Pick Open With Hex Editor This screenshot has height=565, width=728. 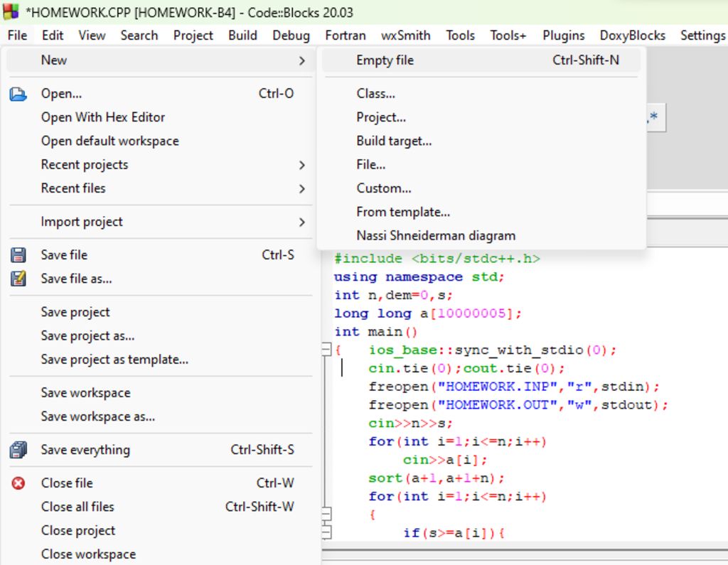103,117
